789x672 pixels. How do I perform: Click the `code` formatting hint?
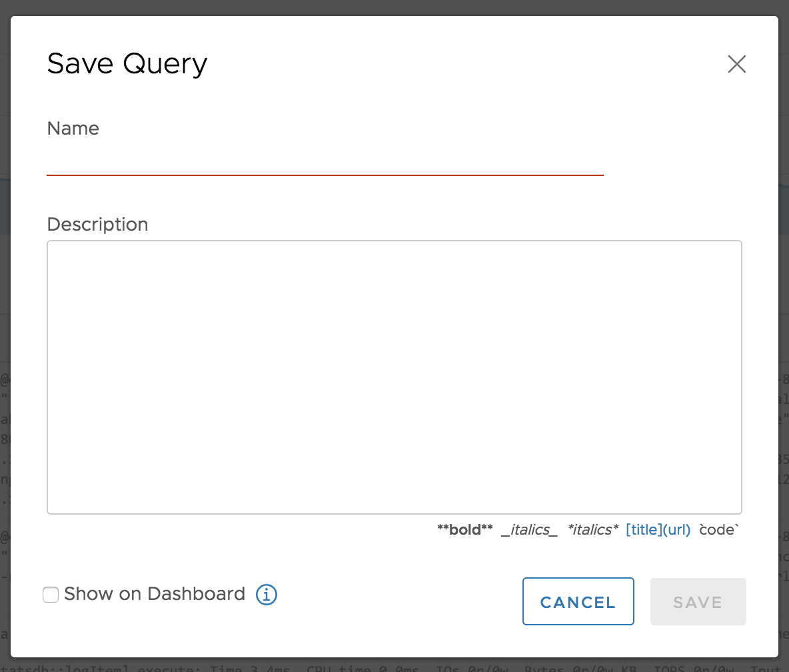[720, 530]
